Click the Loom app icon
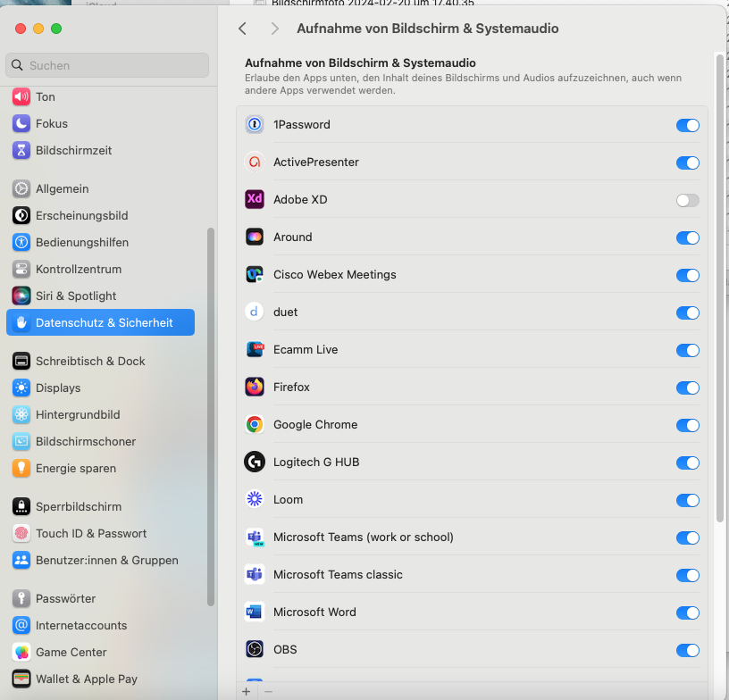This screenshot has height=700, width=729. (255, 499)
